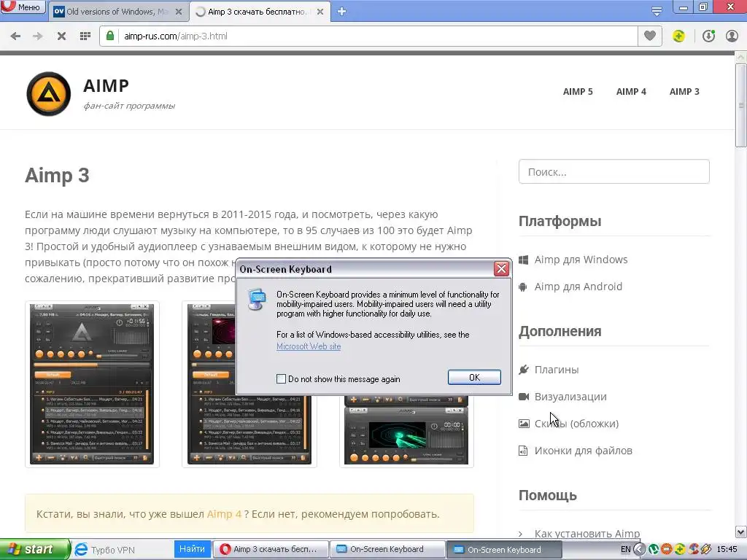Add page to bookmarks with heart icon
The image size is (747, 560).
[x=650, y=36]
